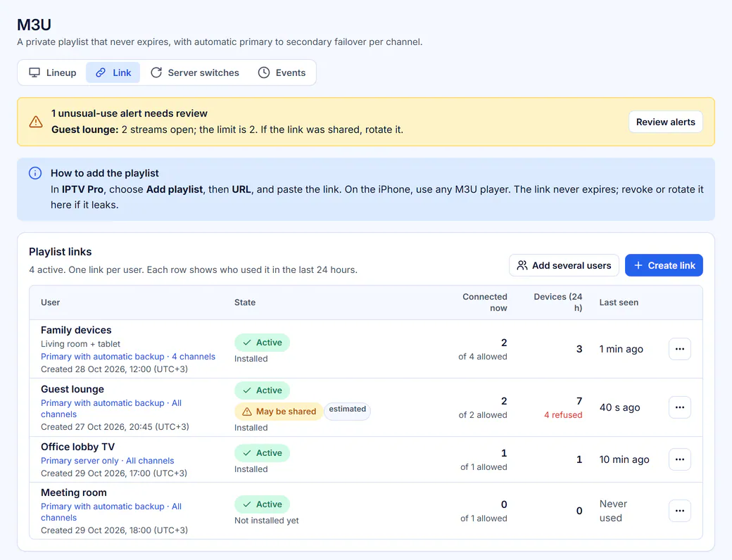Create a new playlist link

(664, 265)
